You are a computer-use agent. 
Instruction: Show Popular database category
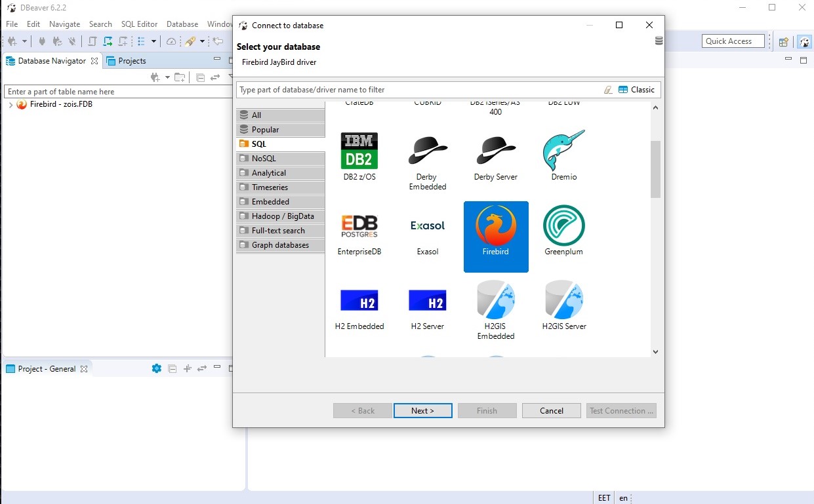tap(281, 130)
